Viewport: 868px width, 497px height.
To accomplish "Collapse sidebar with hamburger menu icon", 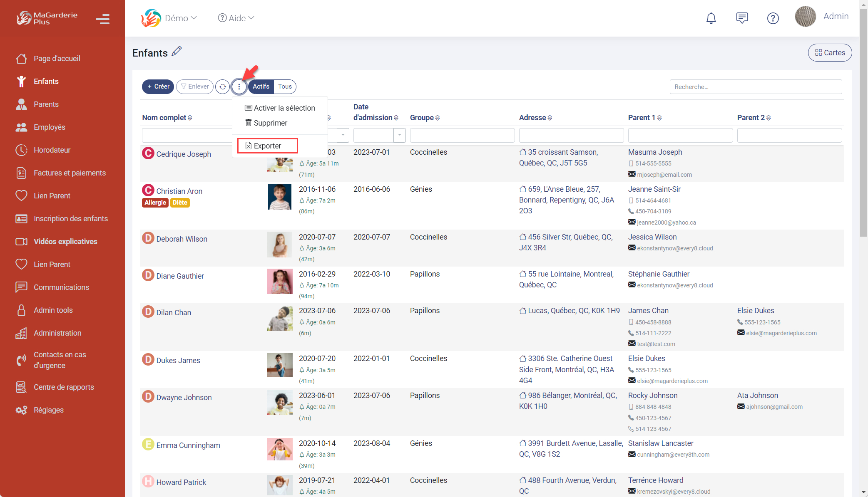I will (102, 19).
